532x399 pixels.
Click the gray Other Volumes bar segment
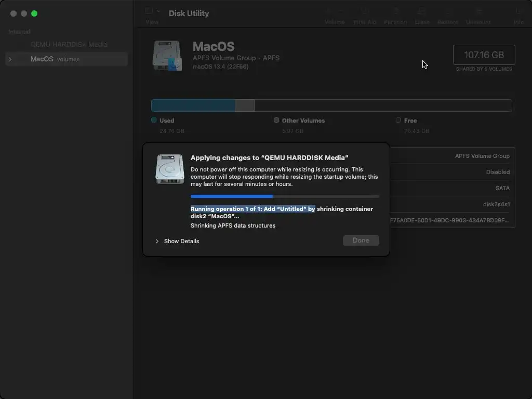pyautogui.click(x=245, y=105)
